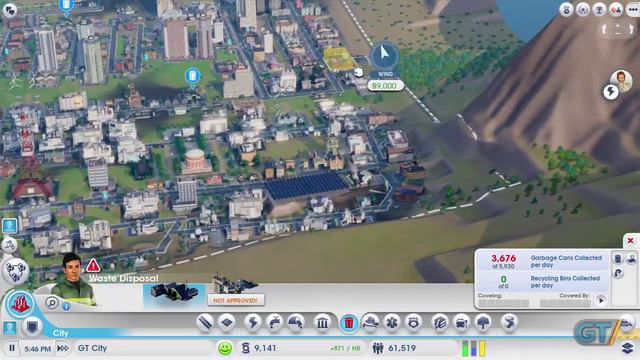Click the red warning triangle alert
Viewport: 640px width, 360px height.
coord(93,266)
